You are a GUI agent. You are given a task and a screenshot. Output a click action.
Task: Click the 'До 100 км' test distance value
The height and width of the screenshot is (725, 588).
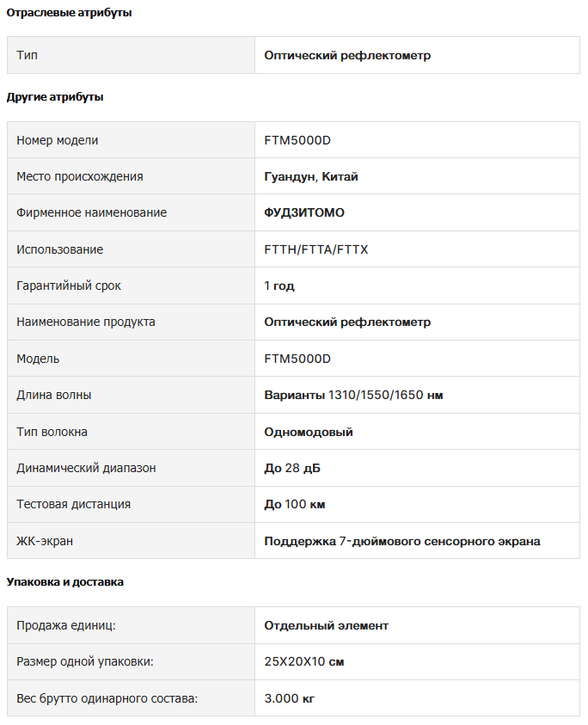(295, 505)
